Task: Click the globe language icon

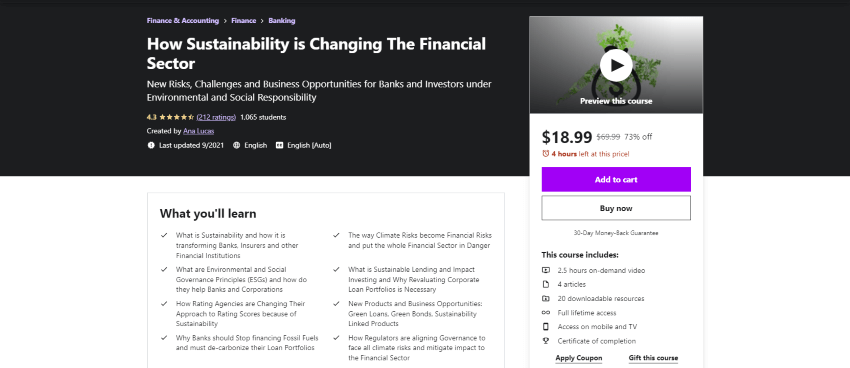Action: (236, 145)
